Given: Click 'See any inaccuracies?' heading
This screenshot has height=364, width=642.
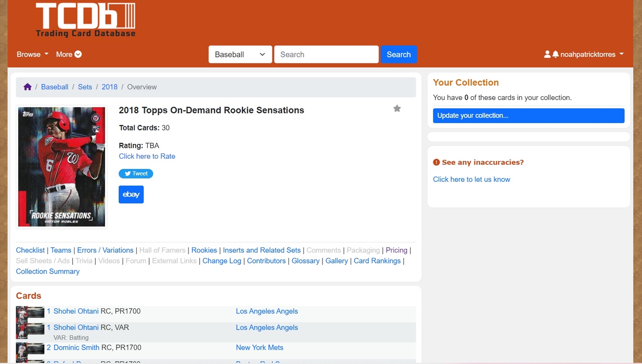Looking at the screenshot, I should (x=483, y=162).
